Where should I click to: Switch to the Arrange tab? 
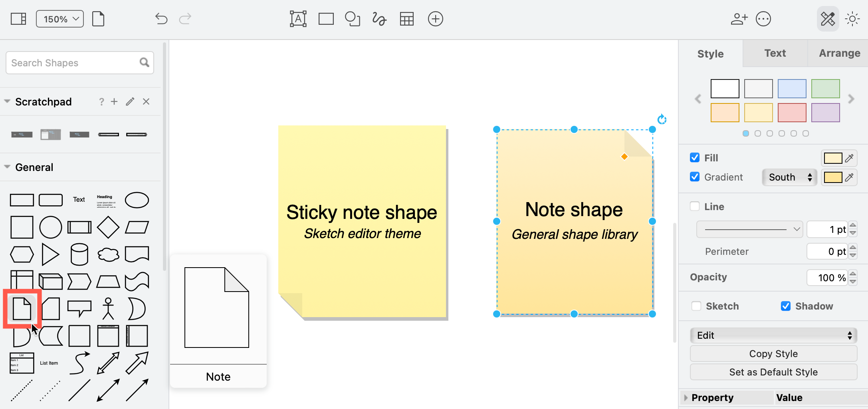(839, 53)
